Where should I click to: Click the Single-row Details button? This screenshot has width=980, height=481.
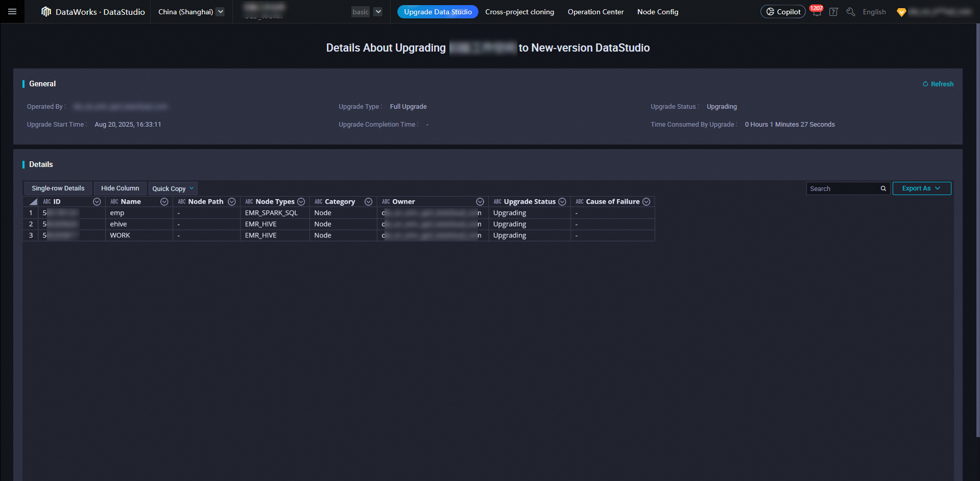pyautogui.click(x=58, y=188)
